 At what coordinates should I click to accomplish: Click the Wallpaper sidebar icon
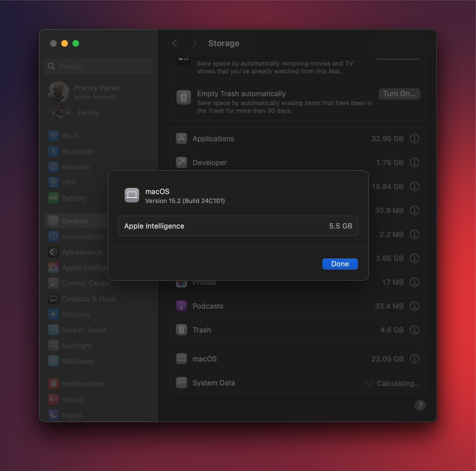point(54,361)
